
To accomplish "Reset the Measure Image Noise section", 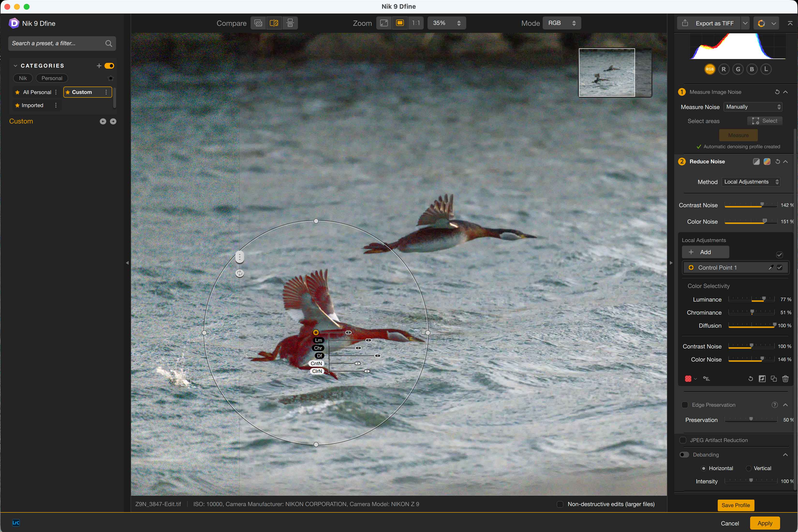I will (x=777, y=92).
